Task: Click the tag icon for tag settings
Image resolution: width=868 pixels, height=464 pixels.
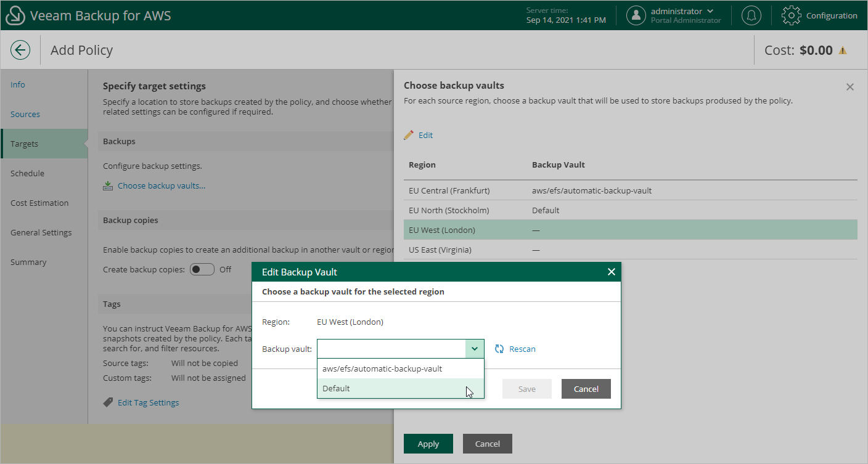Action: [108, 402]
